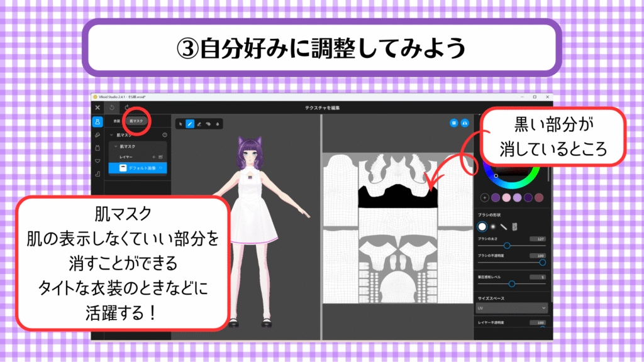The height and width of the screenshot is (362, 644).
Task: Select the blur droplet tool
Action: pos(217,124)
